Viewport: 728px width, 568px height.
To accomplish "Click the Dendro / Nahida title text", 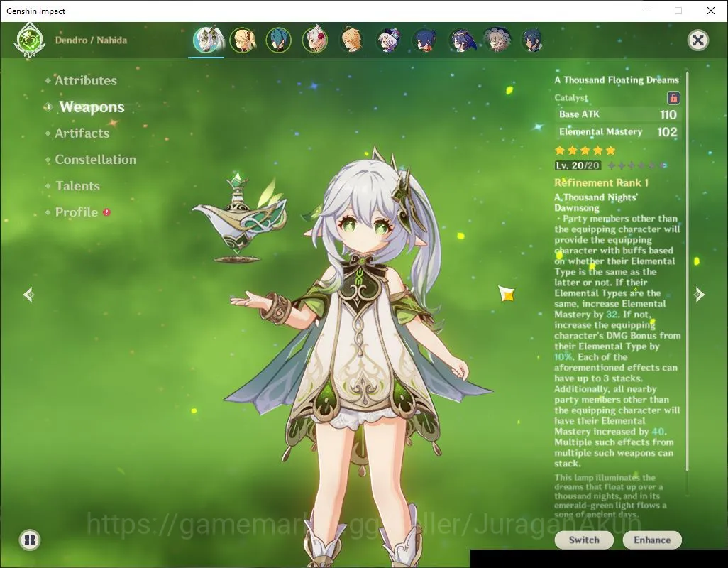I will [91, 40].
